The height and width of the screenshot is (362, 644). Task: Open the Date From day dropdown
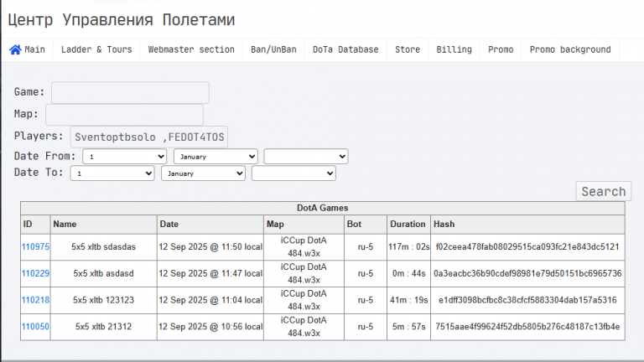[x=124, y=157]
